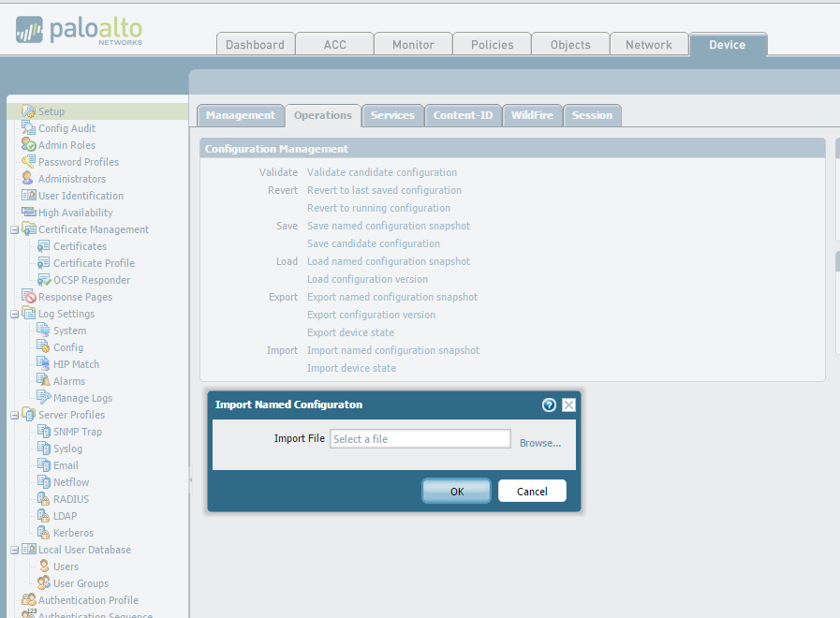Switch to the Services sub-tab
The image size is (840, 618).
(x=392, y=116)
